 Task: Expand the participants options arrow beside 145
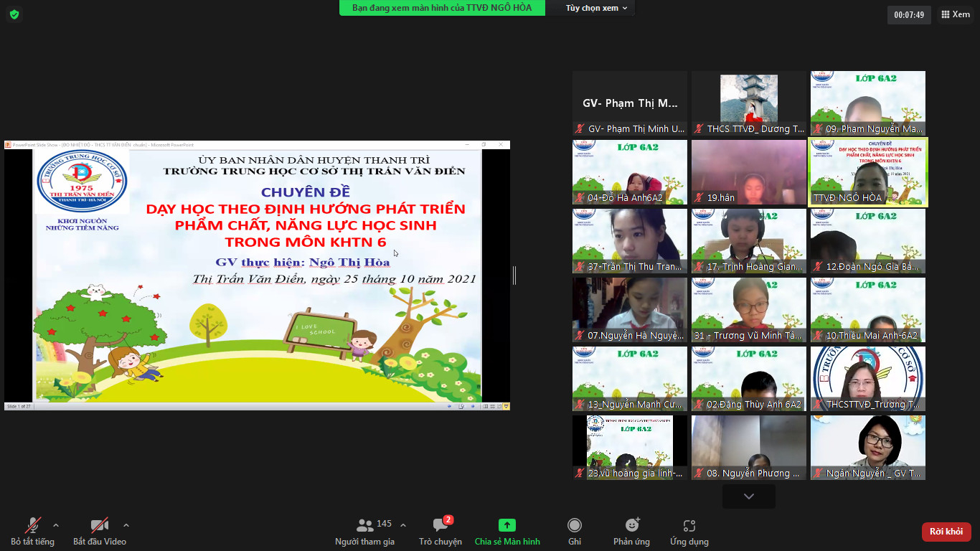[402, 525]
